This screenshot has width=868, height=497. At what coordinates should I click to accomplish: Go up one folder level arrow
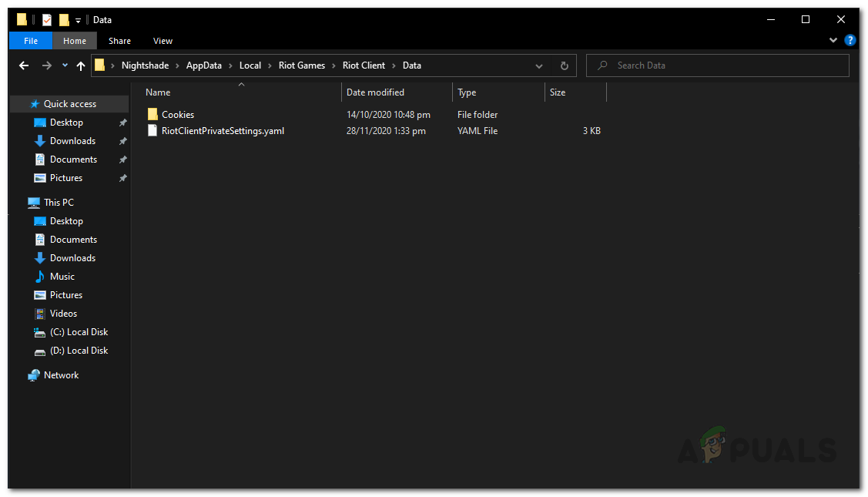click(81, 65)
